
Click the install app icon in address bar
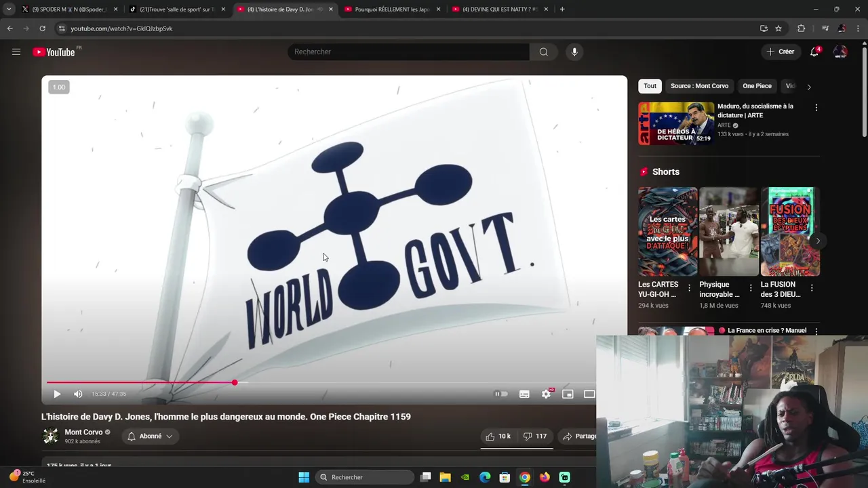pos(764,28)
